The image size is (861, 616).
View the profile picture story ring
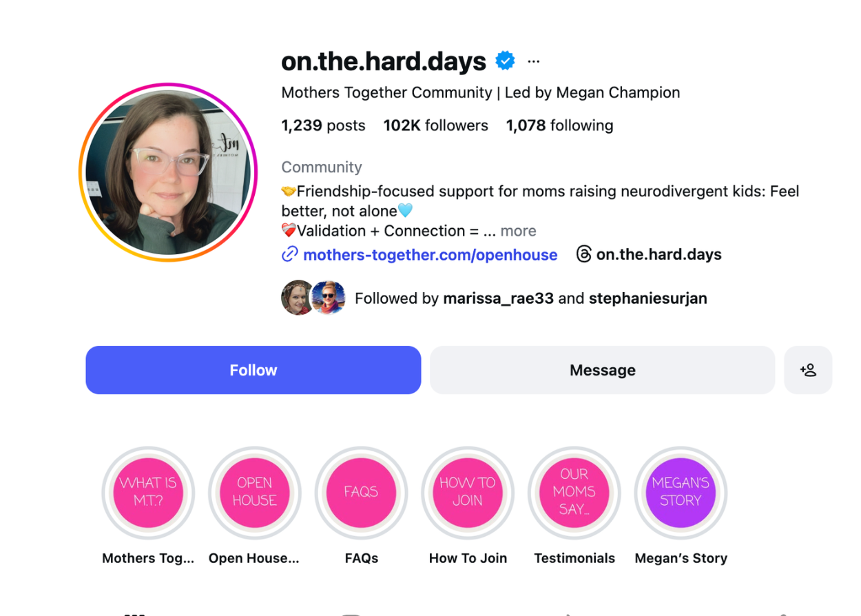[168, 172]
